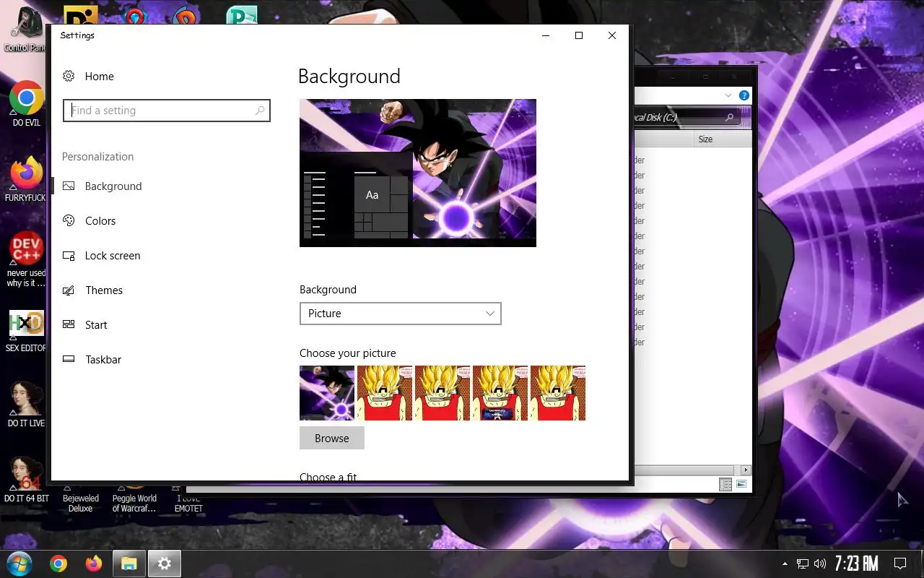Click the Peggle World of Warcraft desktop label
This screenshot has height=578, width=924.
point(134,504)
